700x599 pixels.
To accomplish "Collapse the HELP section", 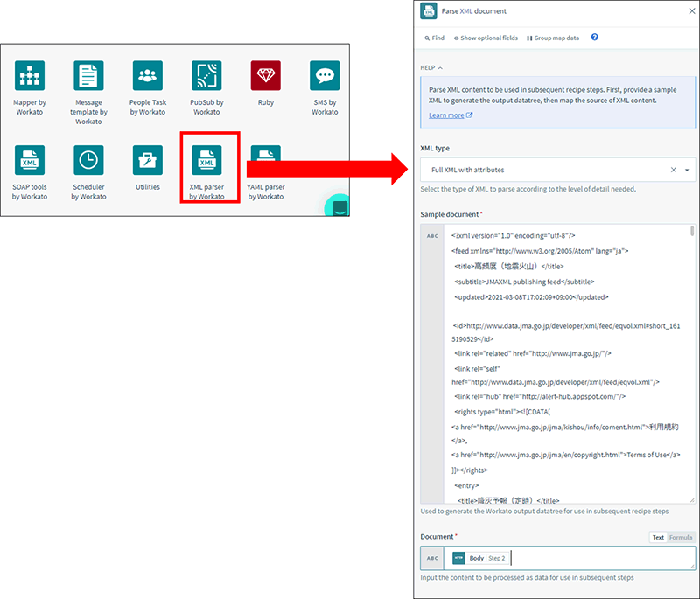I will click(431, 68).
